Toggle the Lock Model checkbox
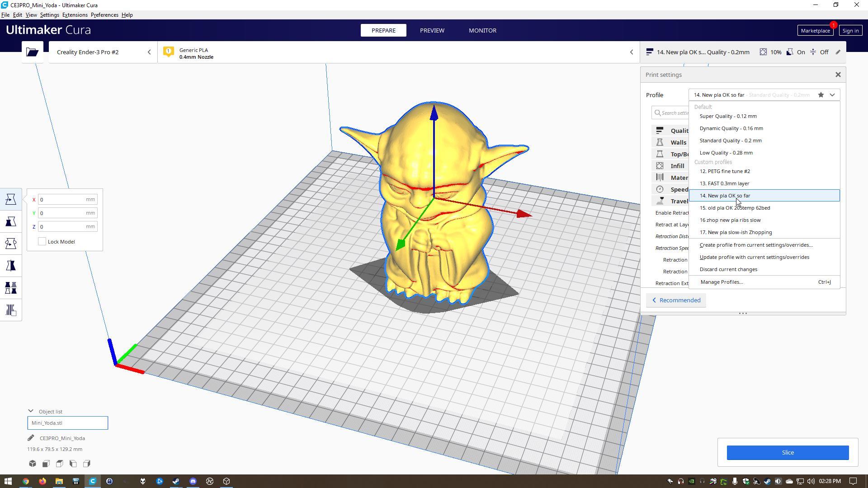This screenshot has width=868, height=488. pos(42,242)
